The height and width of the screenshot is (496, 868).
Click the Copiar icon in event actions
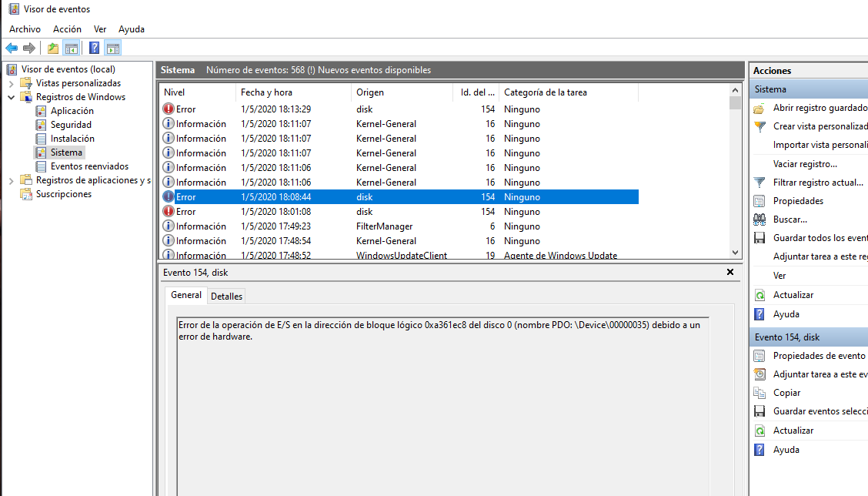click(759, 393)
